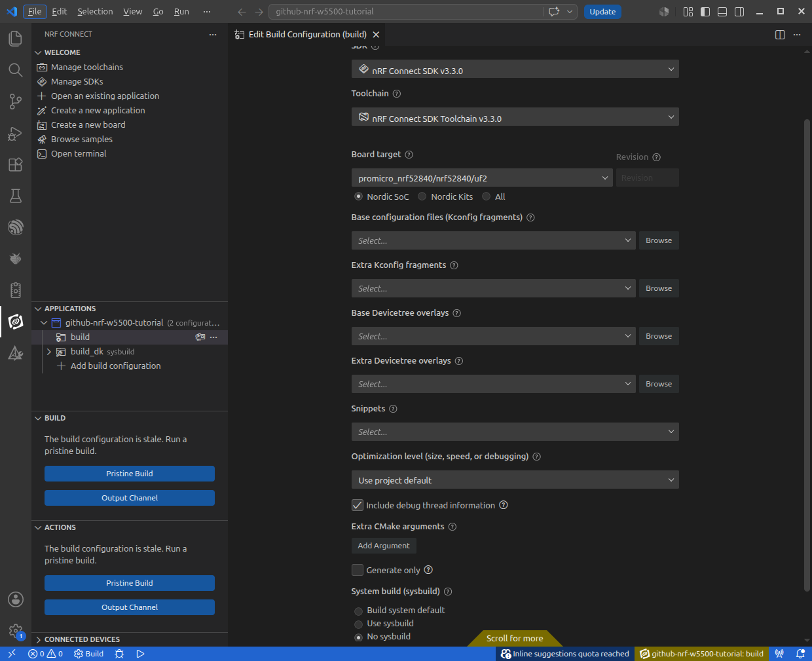The image size is (812, 661).
Task: Open the nRF Connect activity bar icon
Action: (x=16, y=322)
